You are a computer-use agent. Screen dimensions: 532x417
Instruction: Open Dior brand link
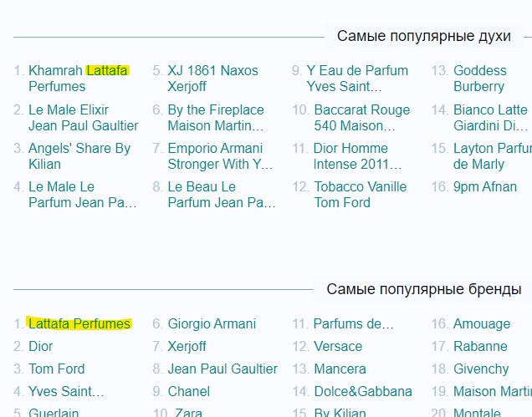point(41,347)
